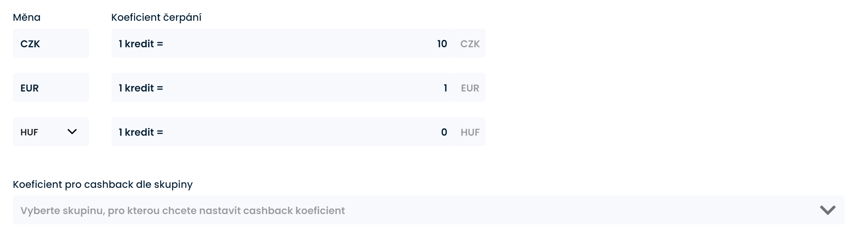Click the "Vyberte skupinu" placeholder text
This screenshot has width=868, height=236.
182,210
